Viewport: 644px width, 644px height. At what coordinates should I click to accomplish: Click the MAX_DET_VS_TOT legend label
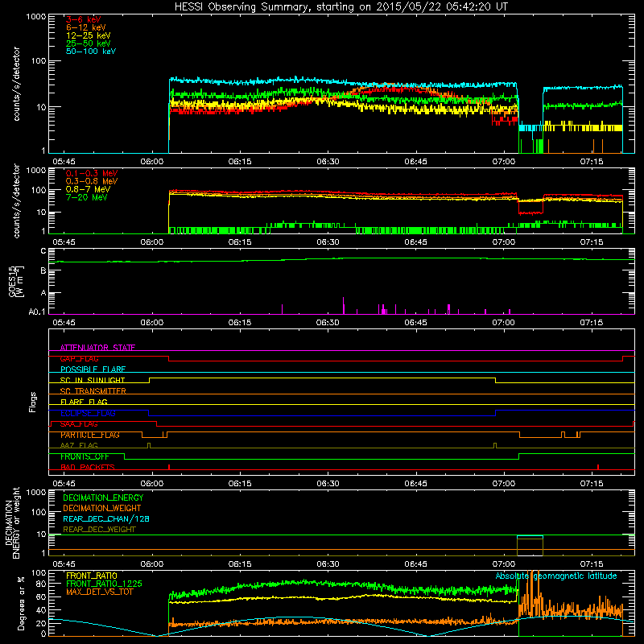[x=99, y=592]
